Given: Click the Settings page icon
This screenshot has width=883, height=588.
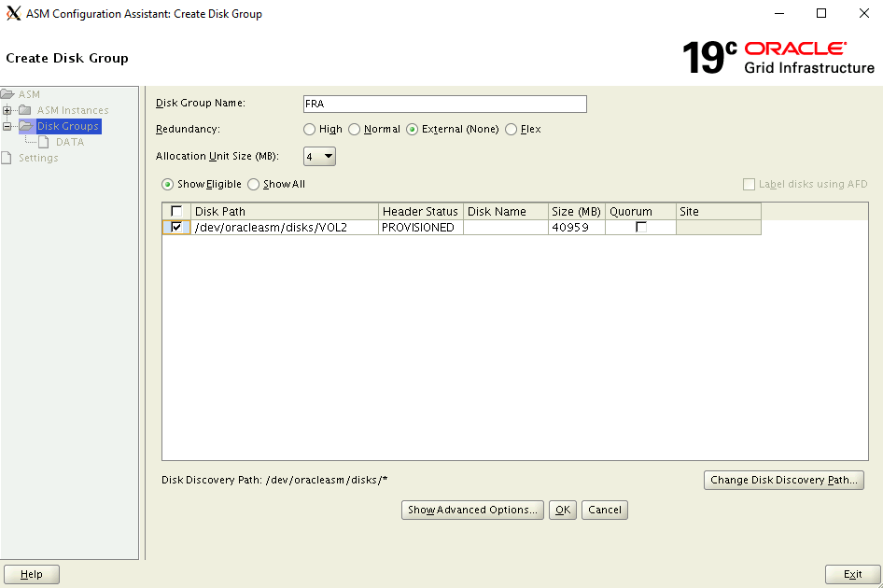Looking at the screenshot, I should coord(7,158).
